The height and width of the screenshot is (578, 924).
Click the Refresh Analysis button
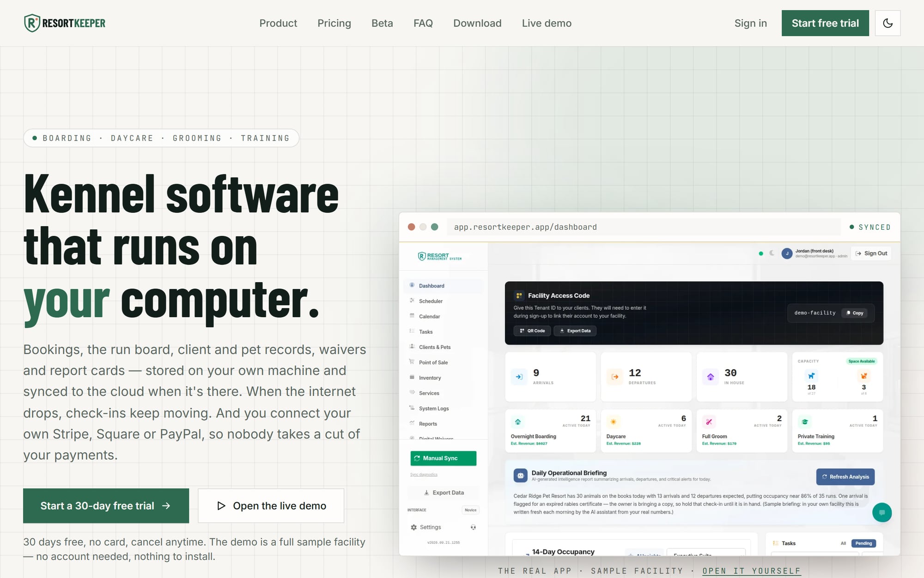[x=845, y=477]
